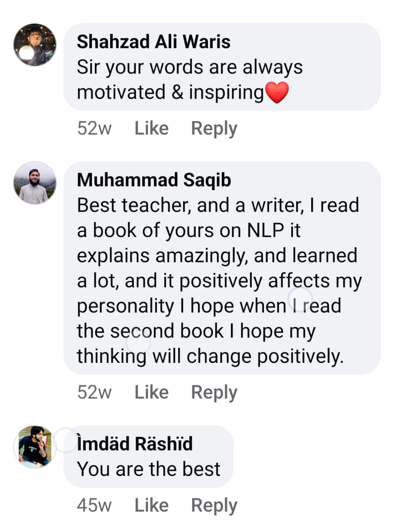Reply to Shahzad Ali Waris's comment
Viewport: 394px width, 532px height.
coord(214,129)
